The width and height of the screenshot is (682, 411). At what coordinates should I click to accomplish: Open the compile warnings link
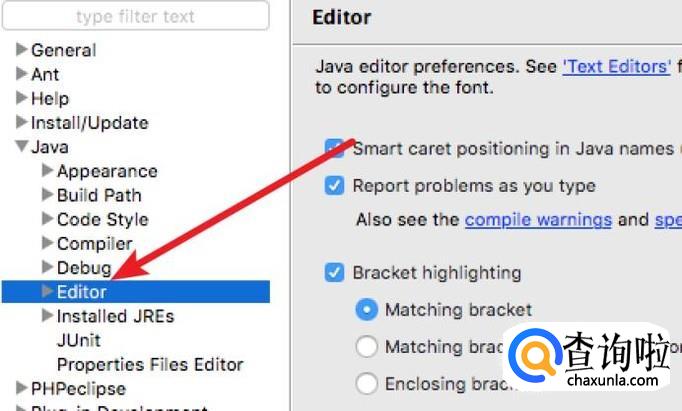[x=538, y=219]
